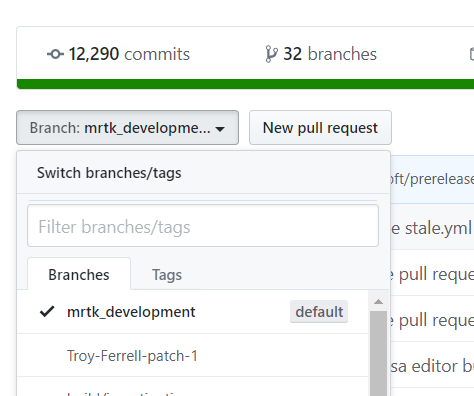Click the branch list scrollbar thumb
This screenshot has height=396, width=474.
378,353
